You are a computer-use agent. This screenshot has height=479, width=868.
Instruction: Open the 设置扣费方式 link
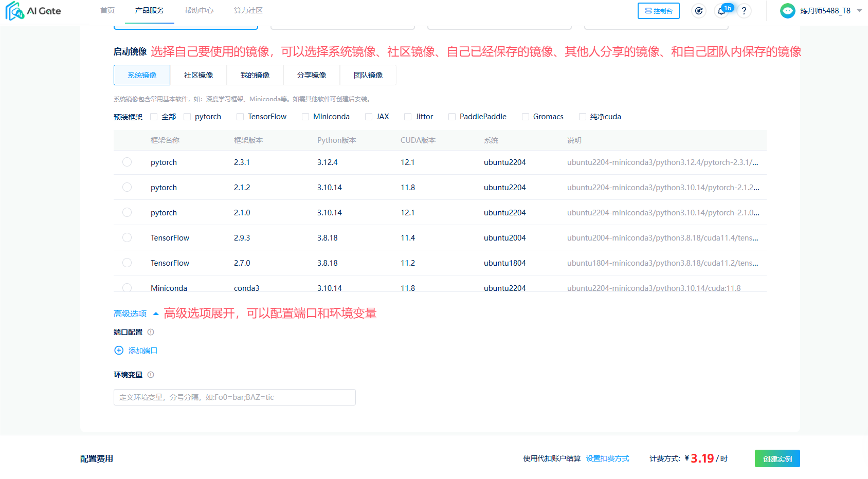tap(607, 458)
